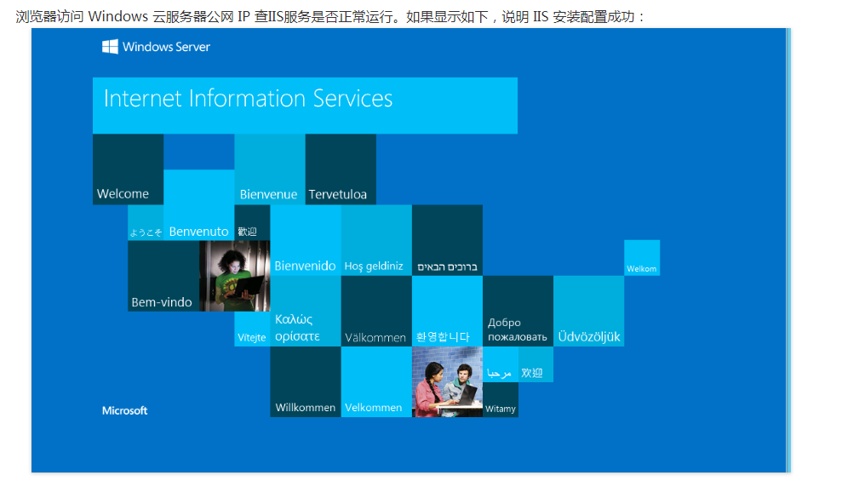Click the Italian Benvenuto tile

point(199,205)
